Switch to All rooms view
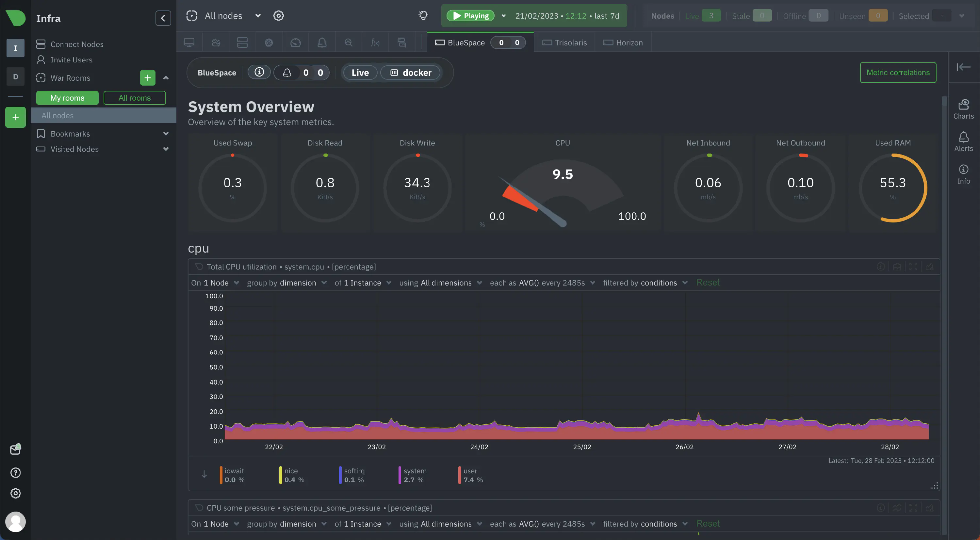The width and height of the screenshot is (980, 540). (135, 97)
